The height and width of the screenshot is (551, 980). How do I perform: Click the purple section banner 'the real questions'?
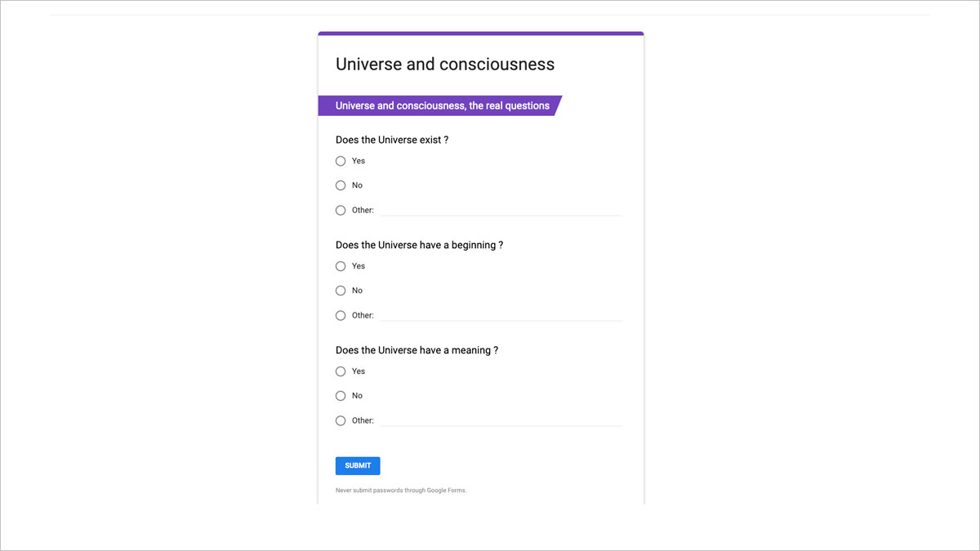[x=442, y=105]
